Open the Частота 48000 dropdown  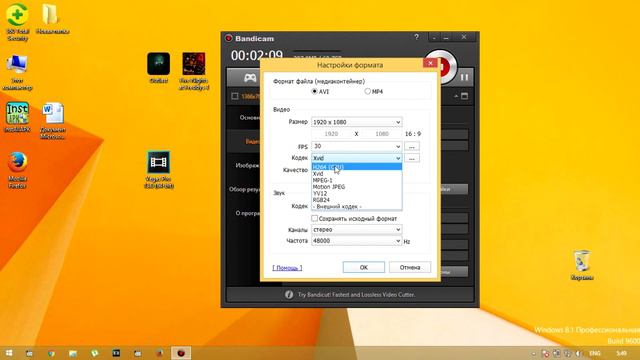pyautogui.click(x=356, y=241)
